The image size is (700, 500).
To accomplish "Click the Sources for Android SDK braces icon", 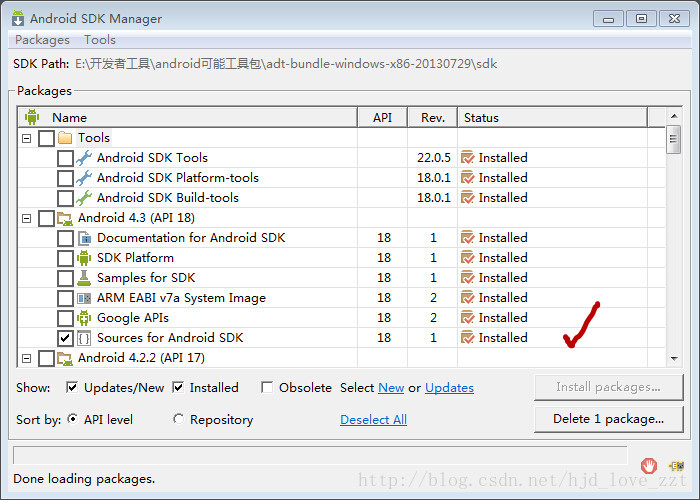I will [x=84, y=338].
